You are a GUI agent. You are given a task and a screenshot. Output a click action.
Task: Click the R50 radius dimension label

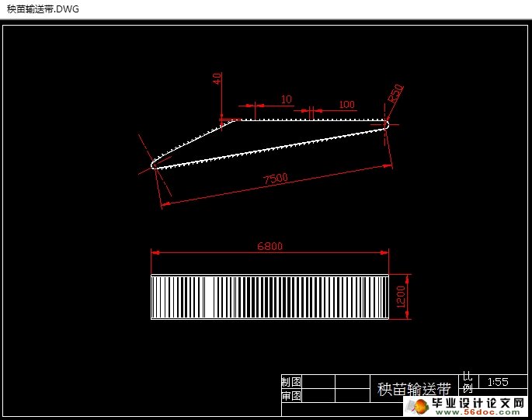[x=395, y=93]
